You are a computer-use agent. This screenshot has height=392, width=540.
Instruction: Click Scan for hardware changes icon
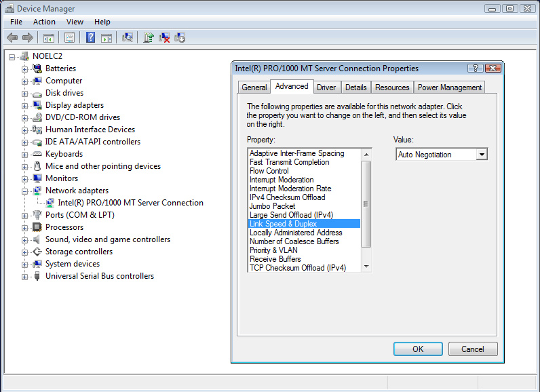tap(127, 37)
